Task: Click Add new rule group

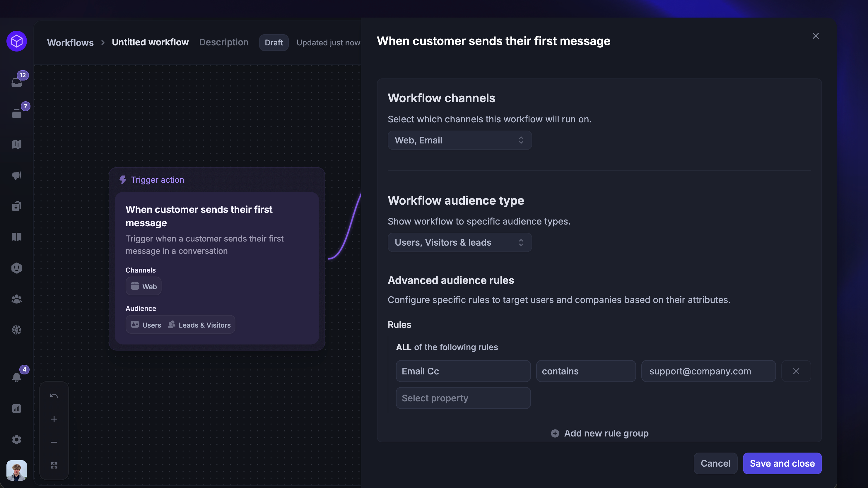Action: coord(599,433)
